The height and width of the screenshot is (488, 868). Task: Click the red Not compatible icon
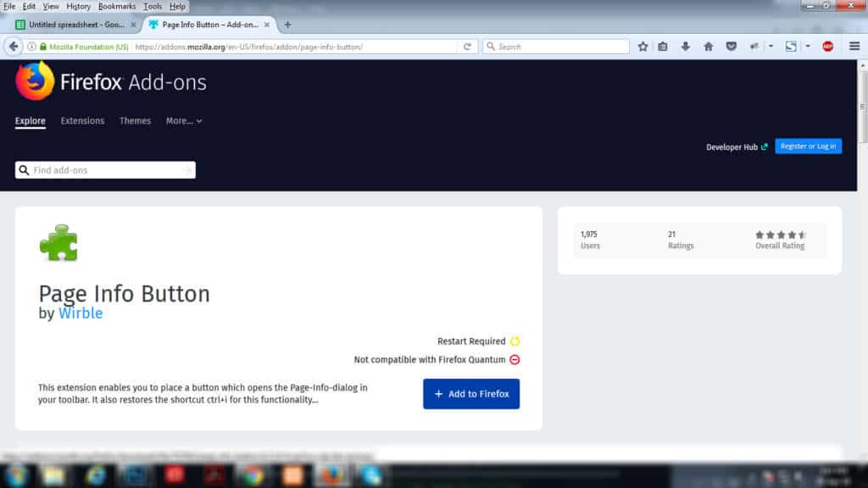(x=515, y=359)
